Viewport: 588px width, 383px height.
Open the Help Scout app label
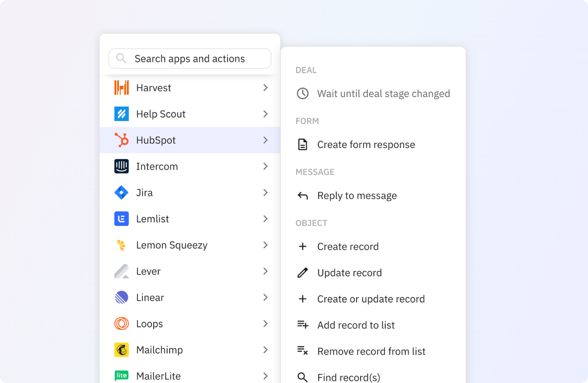(161, 114)
